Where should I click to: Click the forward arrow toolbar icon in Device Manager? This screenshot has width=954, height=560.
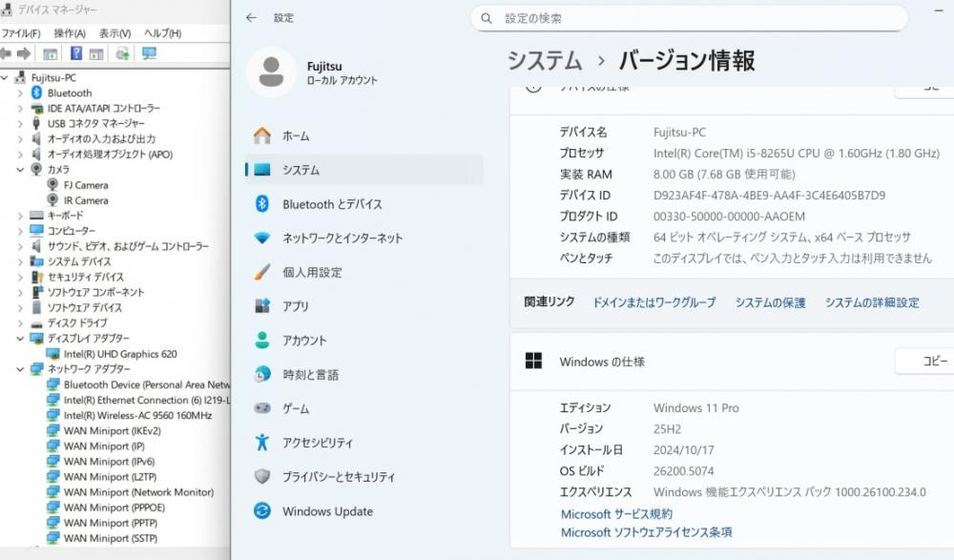24,53
